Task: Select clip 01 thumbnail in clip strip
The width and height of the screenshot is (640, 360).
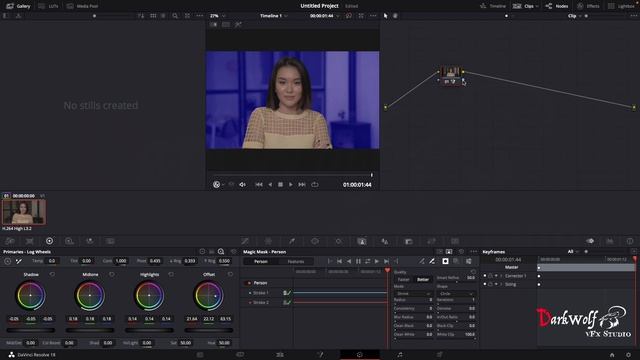Action: 24,212
